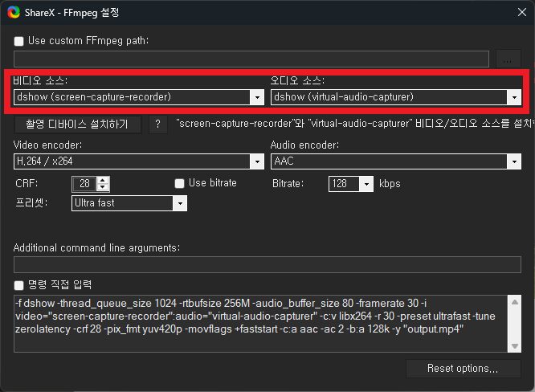Click inside the FFmpeg command text box
Image resolution: width=535 pixels, height=392 pixels.
point(261,324)
